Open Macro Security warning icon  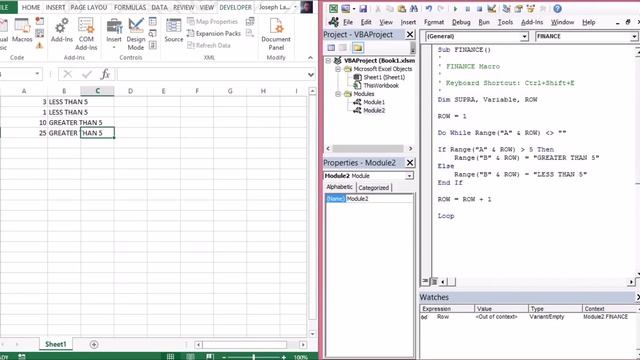tap(40, 45)
